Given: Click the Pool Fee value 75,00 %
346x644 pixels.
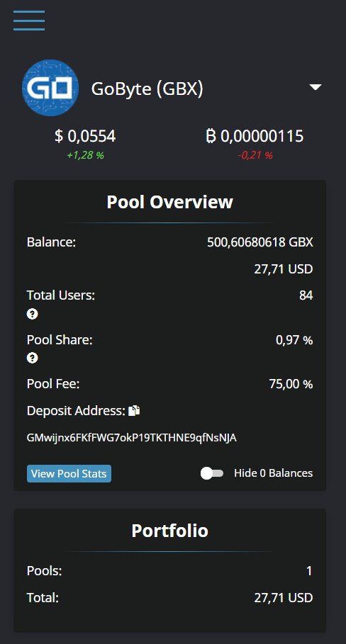Looking at the screenshot, I should 291,384.
